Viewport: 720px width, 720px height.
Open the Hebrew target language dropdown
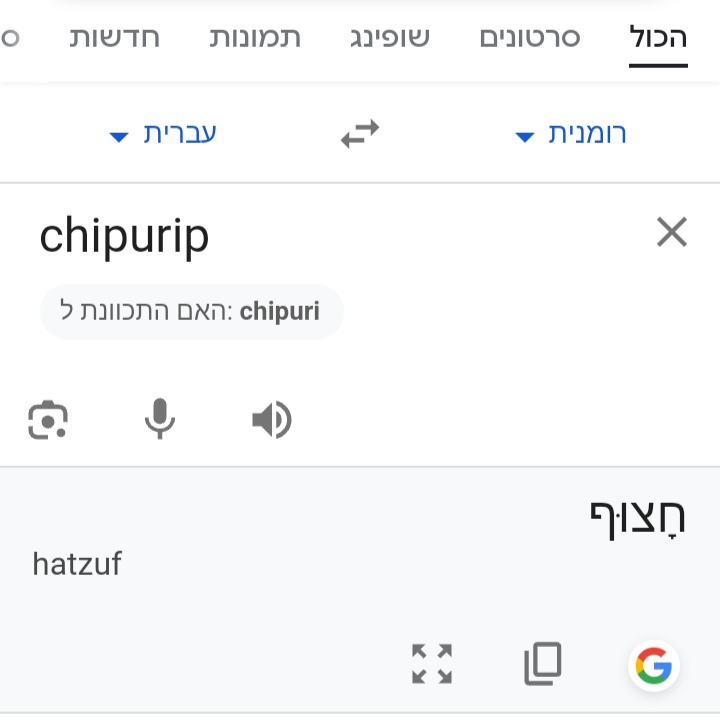(x=164, y=135)
